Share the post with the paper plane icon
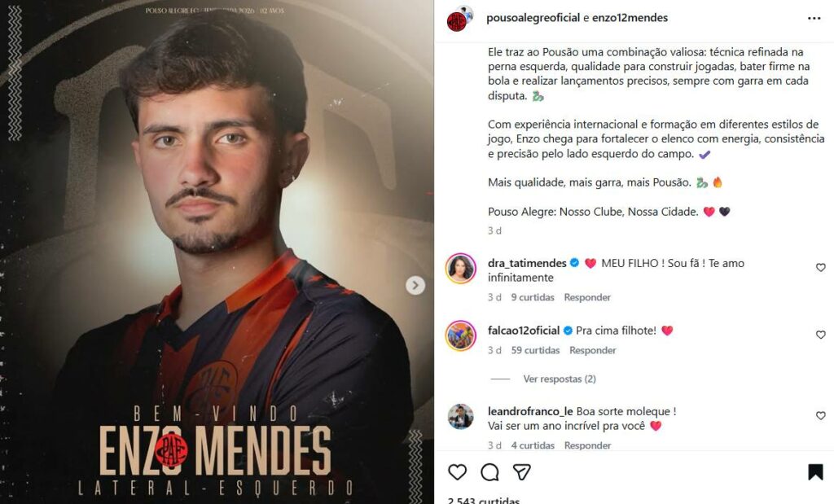The image size is (834, 504). 522,472
